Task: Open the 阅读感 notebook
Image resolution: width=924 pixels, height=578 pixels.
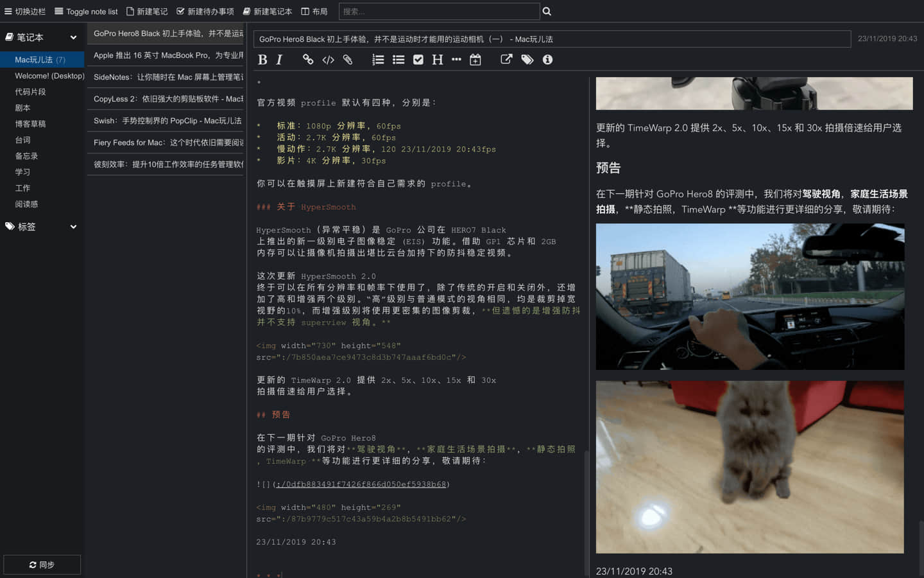Action: click(42, 204)
